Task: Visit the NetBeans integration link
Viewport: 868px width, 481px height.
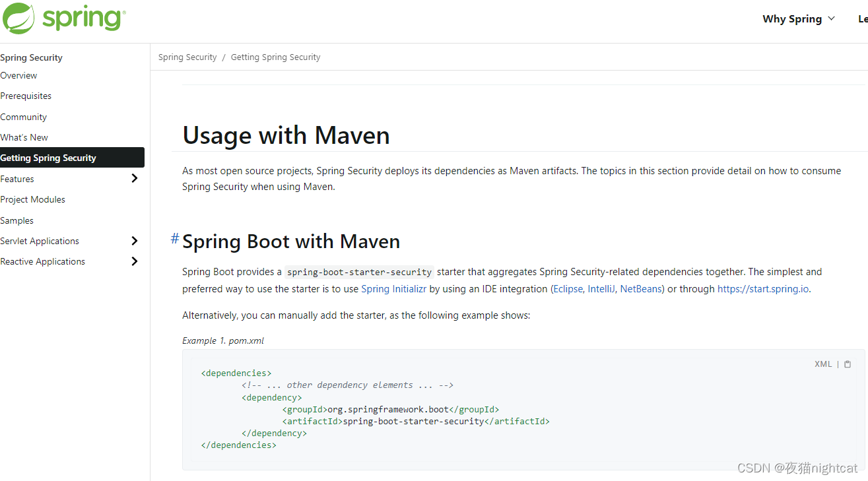Action: click(x=640, y=289)
